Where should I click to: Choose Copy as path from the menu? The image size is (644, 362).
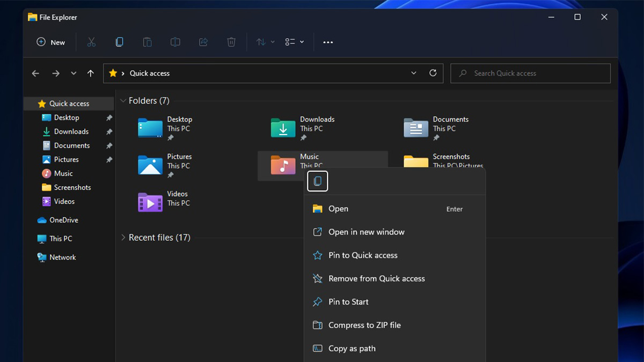[352, 348]
